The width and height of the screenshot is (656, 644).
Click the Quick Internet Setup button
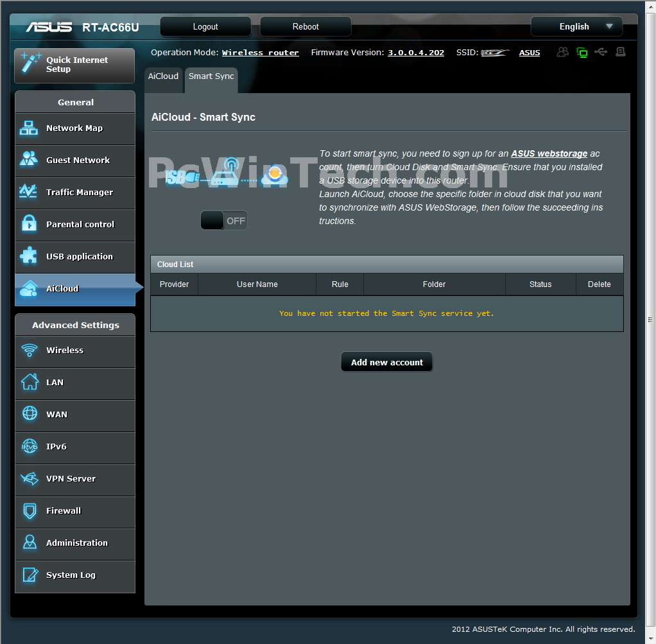click(74, 65)
